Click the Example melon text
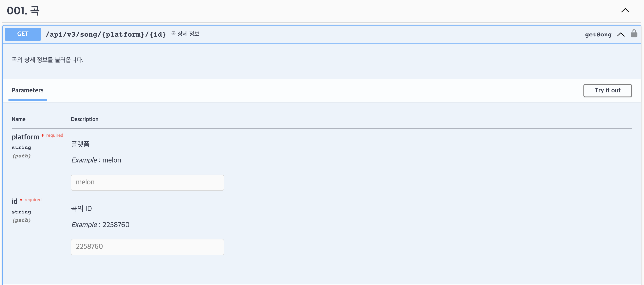Image resolution: width=644 pixels, height=285 pixels. 96,160
